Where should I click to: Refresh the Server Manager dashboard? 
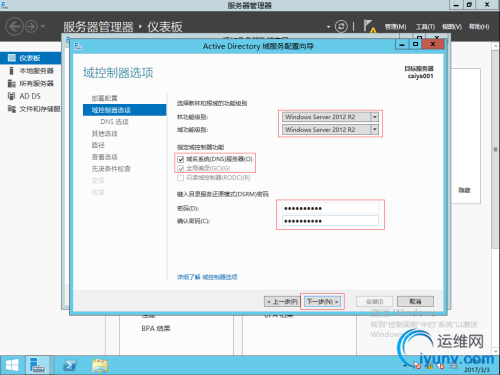click(x=341, y=26)
